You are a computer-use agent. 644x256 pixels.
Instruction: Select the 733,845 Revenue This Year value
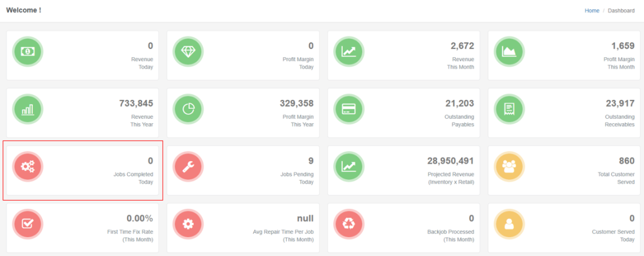tap(136, 103)
